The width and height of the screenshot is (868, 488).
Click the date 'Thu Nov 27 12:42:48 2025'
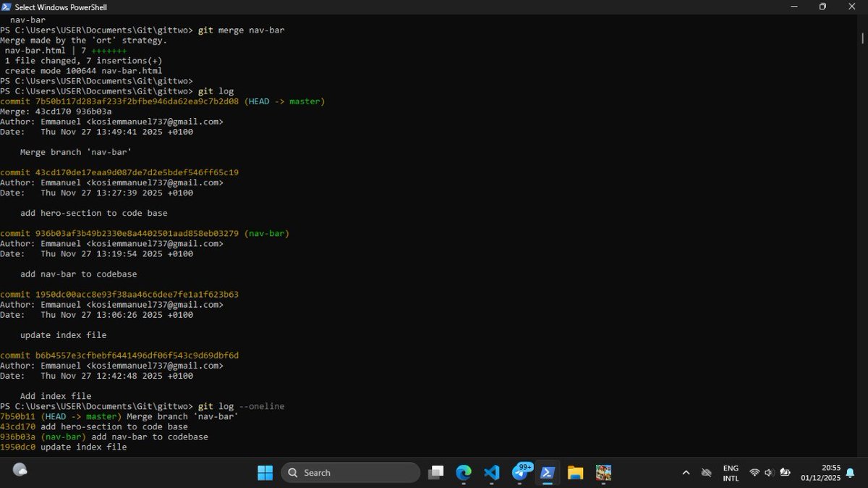[x=101, y=376]
